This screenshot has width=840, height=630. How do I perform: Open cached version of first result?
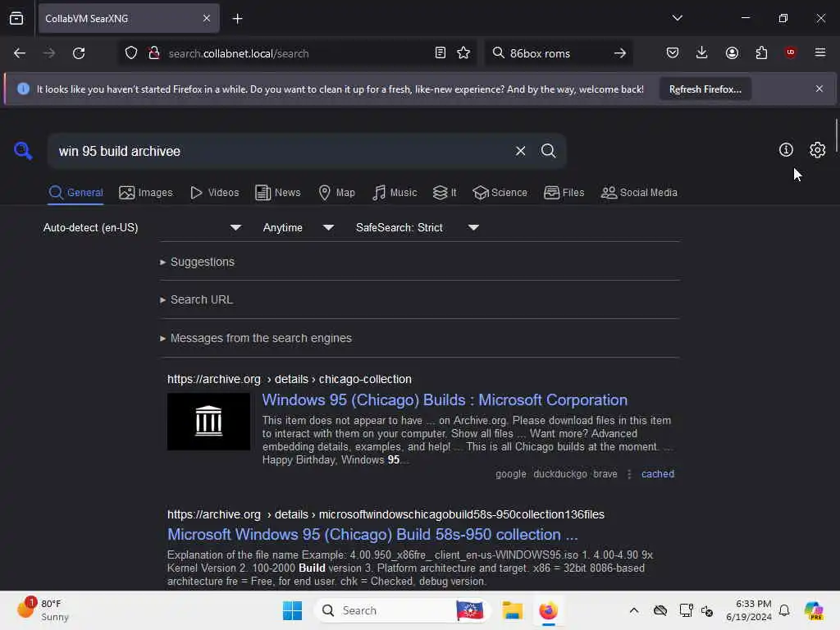[658, 474]
